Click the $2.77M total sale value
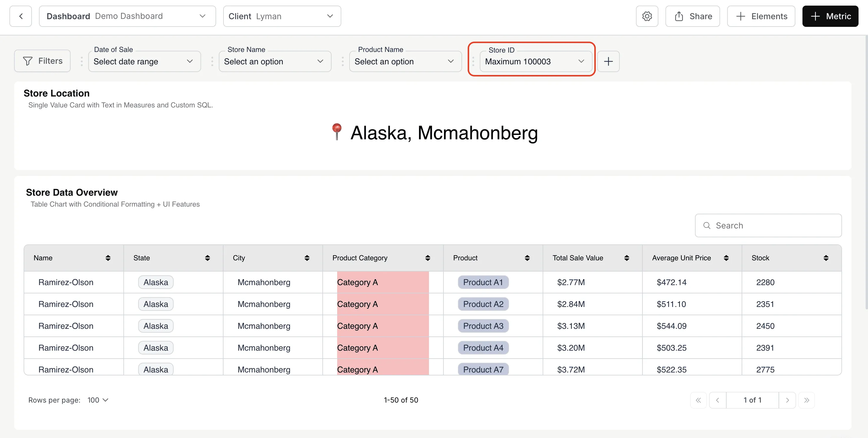This screenshot has height=438, width=868. (x=571, y=282)
